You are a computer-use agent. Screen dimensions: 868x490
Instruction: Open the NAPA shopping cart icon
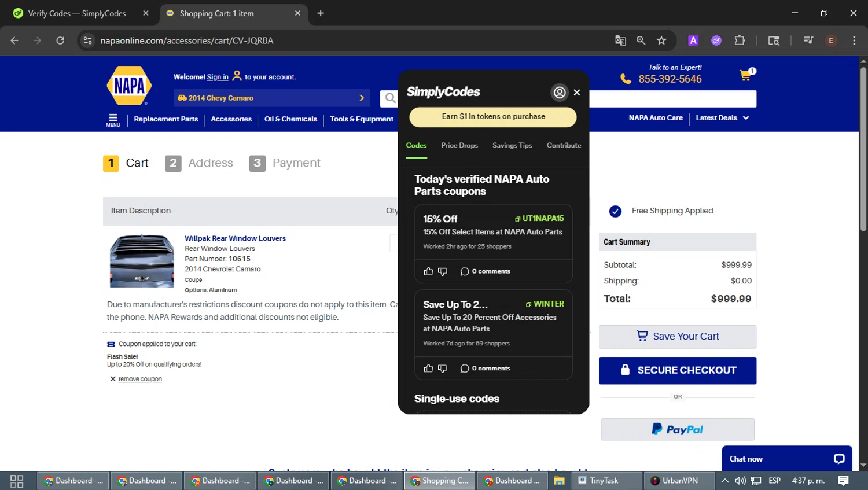tap(746, 75)
